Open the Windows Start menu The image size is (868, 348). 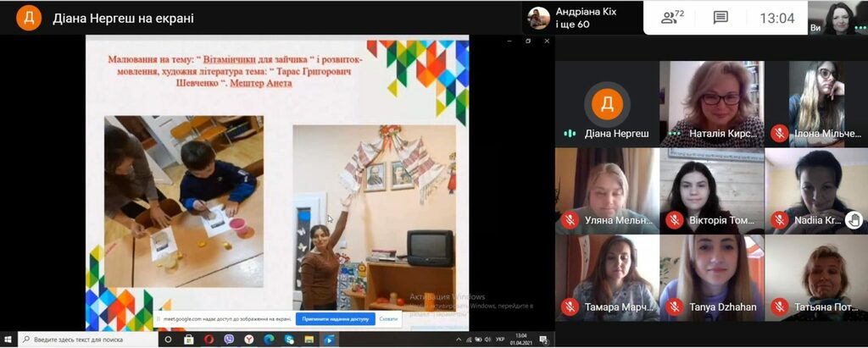point(8,340)
